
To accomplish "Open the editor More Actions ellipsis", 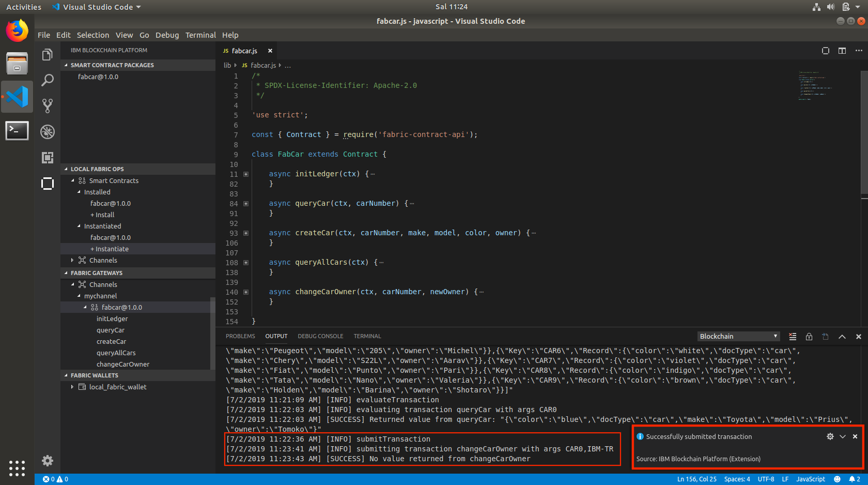I will [859, 51].
